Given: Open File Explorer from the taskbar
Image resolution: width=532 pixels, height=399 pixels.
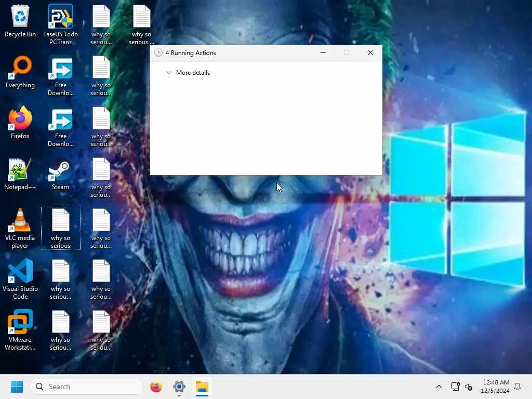Looking at the screenshot, I should click(x=202, y=387).
